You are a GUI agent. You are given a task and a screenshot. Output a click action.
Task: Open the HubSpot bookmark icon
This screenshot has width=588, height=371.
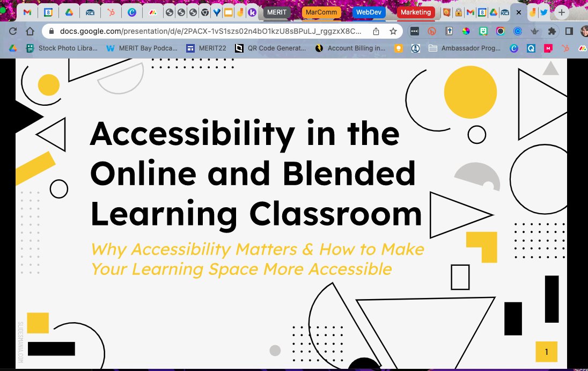[x=565, y=48]
